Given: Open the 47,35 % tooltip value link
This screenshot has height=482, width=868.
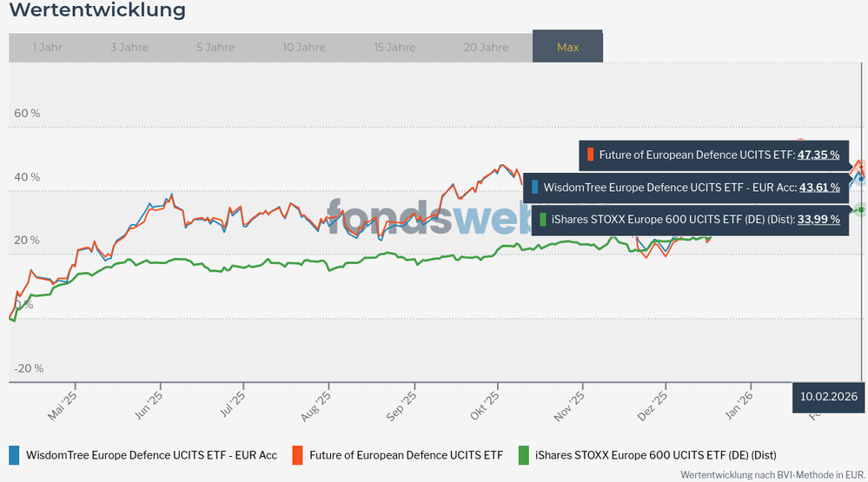Looking at the screenshot, I should click(x=818, y=155).
